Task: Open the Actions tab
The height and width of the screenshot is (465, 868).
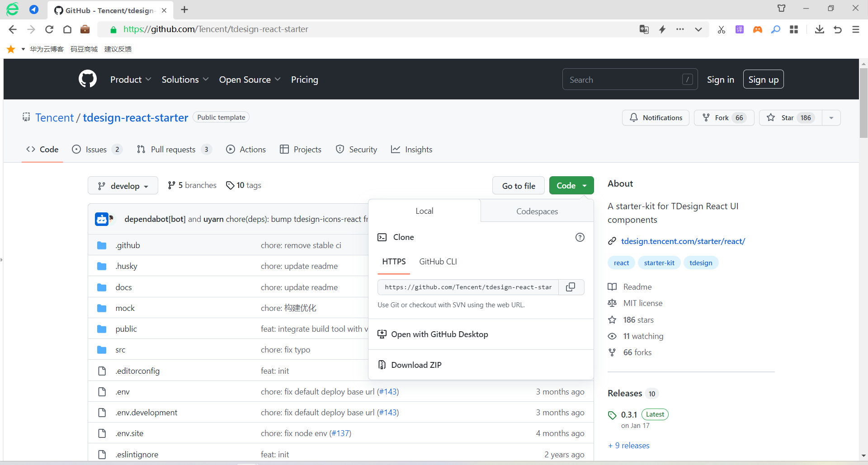Action: (x=246, y=150)
